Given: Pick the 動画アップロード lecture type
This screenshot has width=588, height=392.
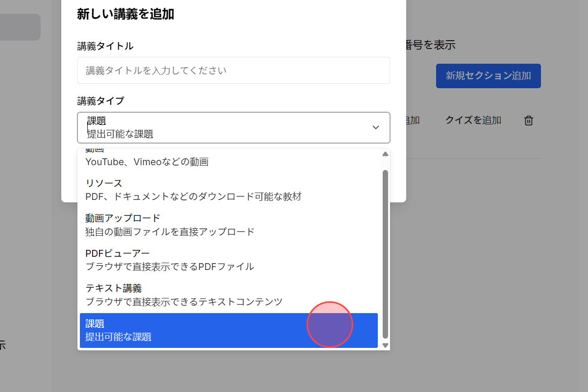Looking at the screenshot, I should [x=196, y=224].
